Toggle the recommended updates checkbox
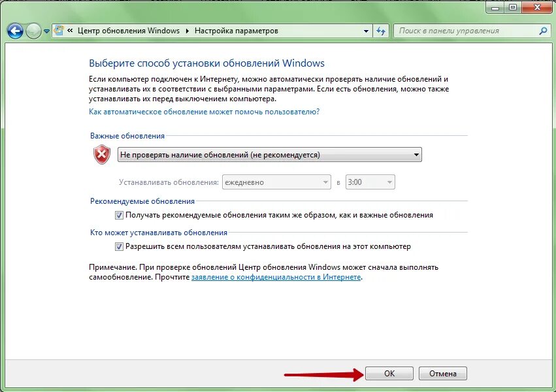Screen dimensions: 556x392 pos(119,215)
